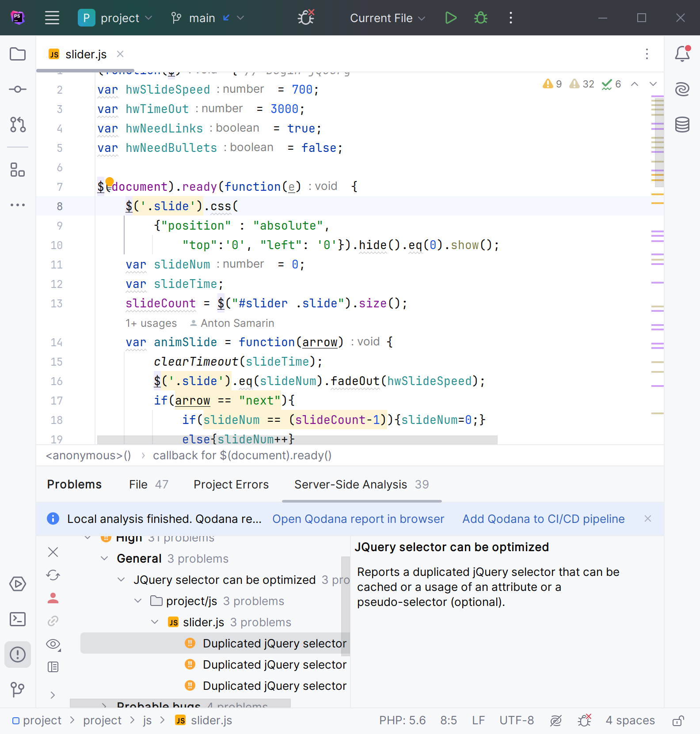Screen dimensions: 700x734
Task: Open the Current File run configuration dropdown
Action: (388, 18)
